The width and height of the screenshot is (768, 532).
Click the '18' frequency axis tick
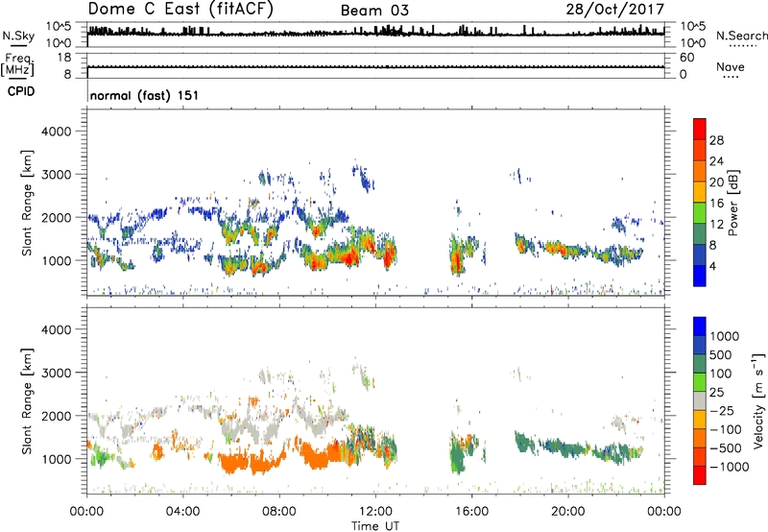click(64, 58)
